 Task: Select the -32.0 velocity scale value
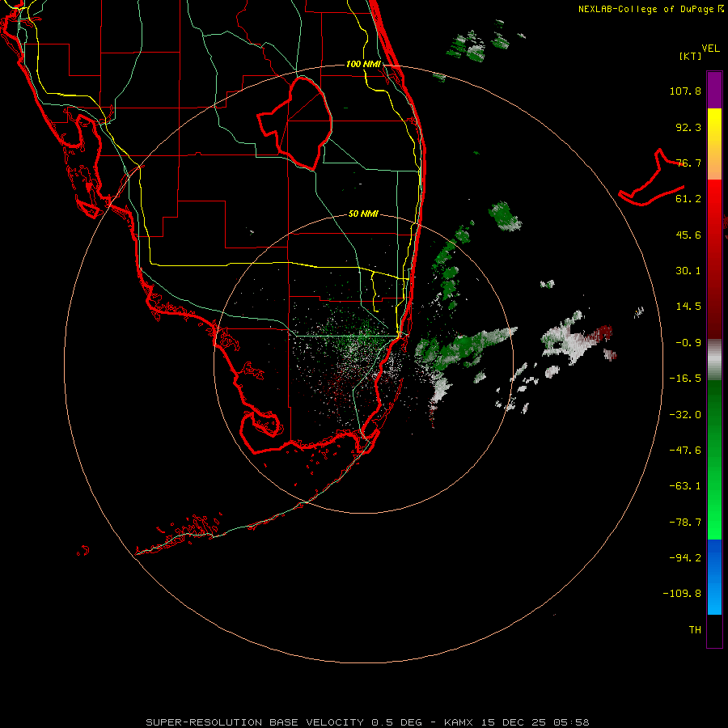click(x=685, y=415)
